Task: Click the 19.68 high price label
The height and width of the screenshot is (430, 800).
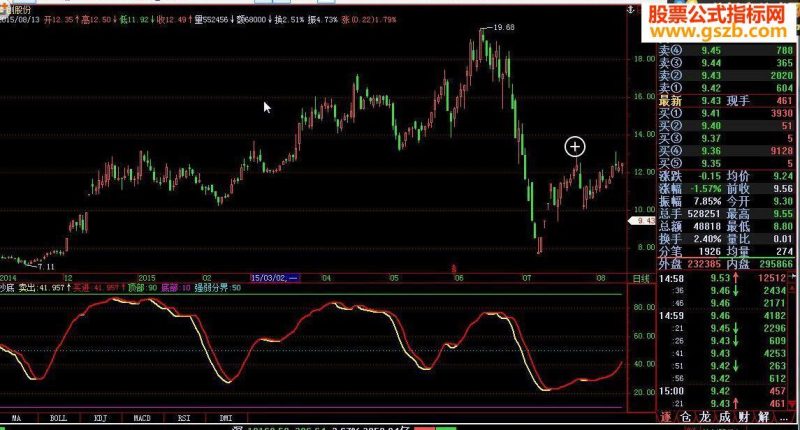Action: click(504, 28)
